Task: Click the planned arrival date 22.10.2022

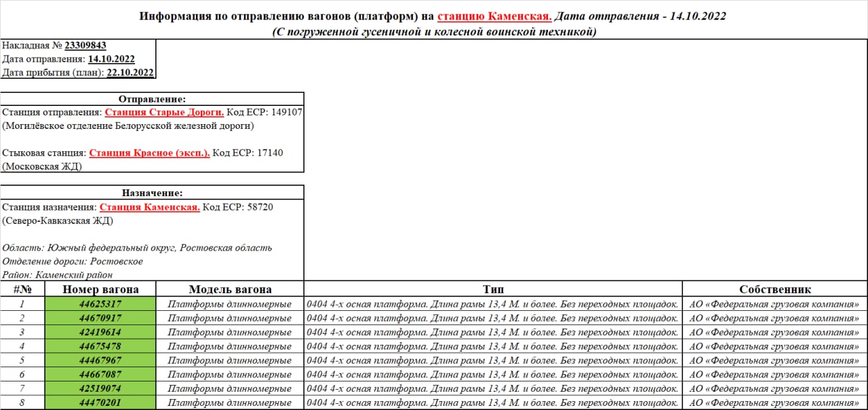Action: 130,73
